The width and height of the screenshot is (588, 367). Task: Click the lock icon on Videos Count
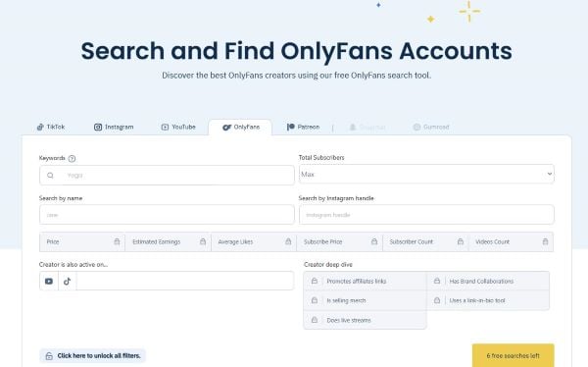pyautogui.click(x=545, y=241)
